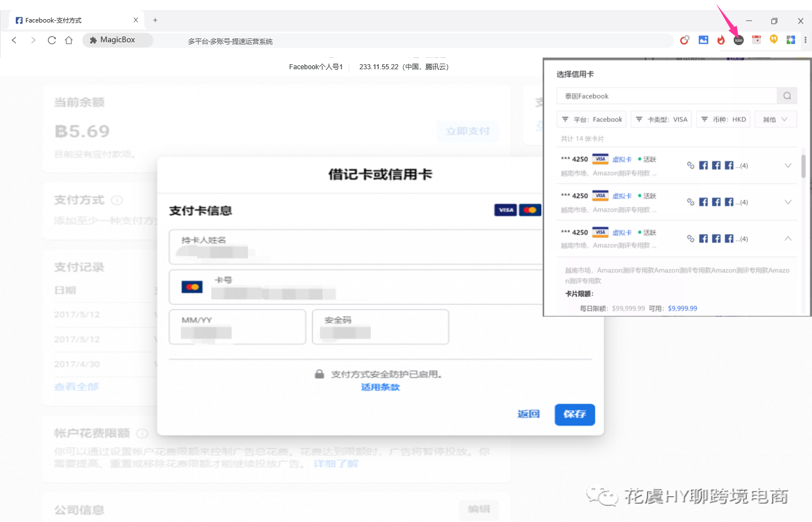Open the MagicBox extension chip

(x=118, y=40)
